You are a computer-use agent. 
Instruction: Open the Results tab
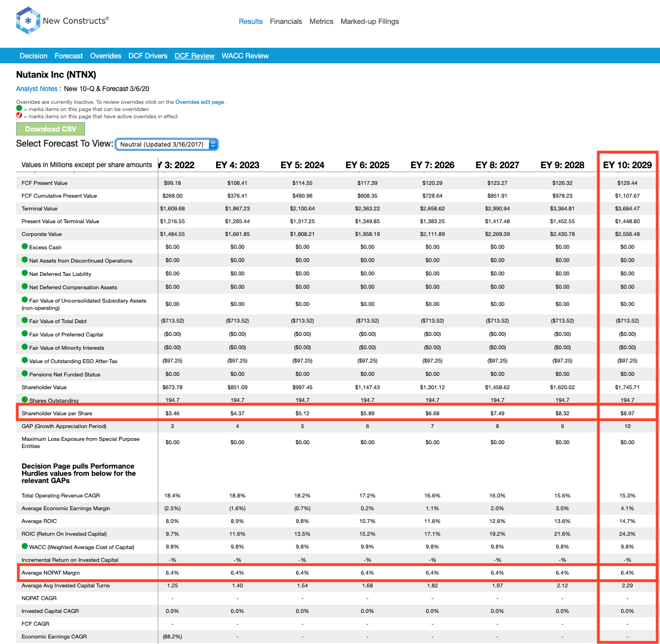251,22
